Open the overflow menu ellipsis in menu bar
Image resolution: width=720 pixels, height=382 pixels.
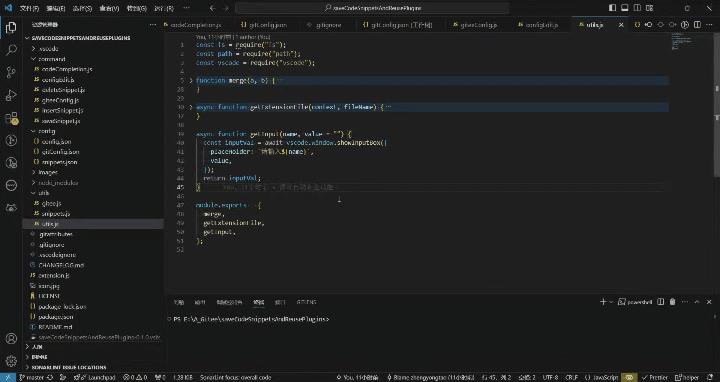(186, 8)
